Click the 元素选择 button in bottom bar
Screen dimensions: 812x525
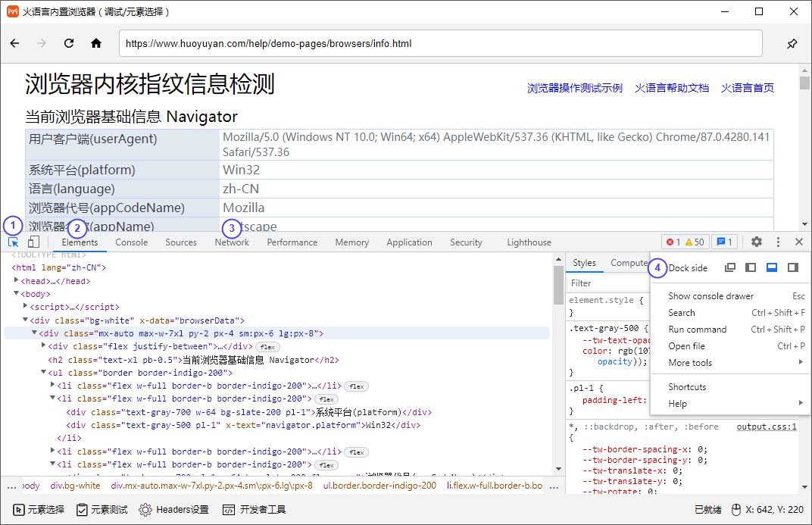click(39, 509)
